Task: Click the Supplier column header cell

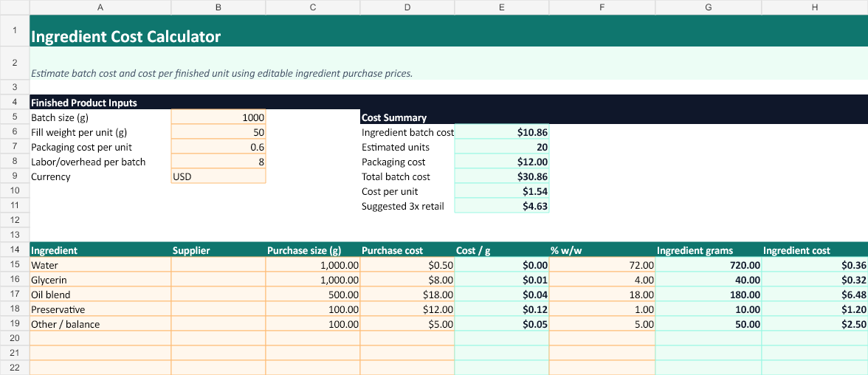Action: pyautogui.click(x=218, y=250)
